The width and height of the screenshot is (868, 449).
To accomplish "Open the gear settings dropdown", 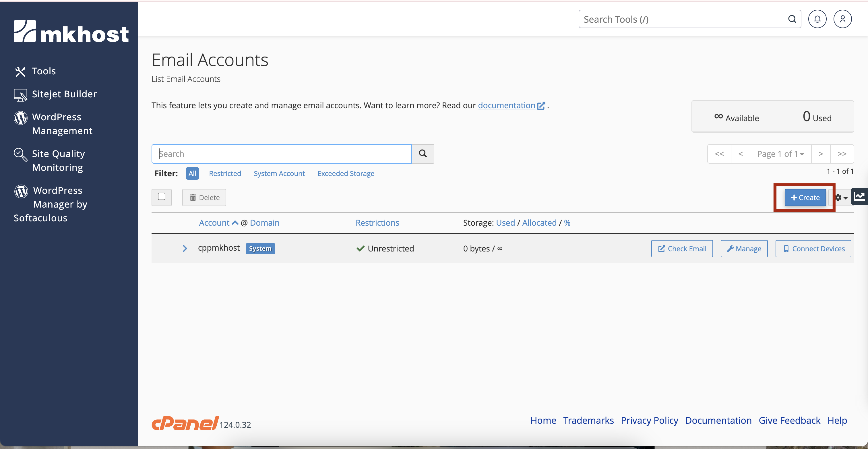I will click(x=841, y=198).
